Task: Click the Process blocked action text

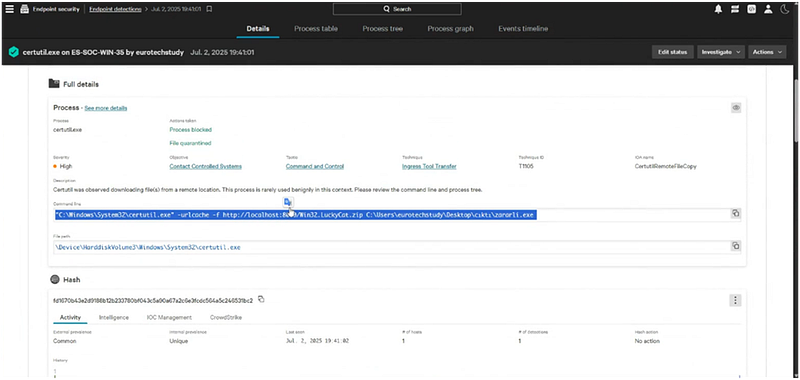Action: (190, 130)
